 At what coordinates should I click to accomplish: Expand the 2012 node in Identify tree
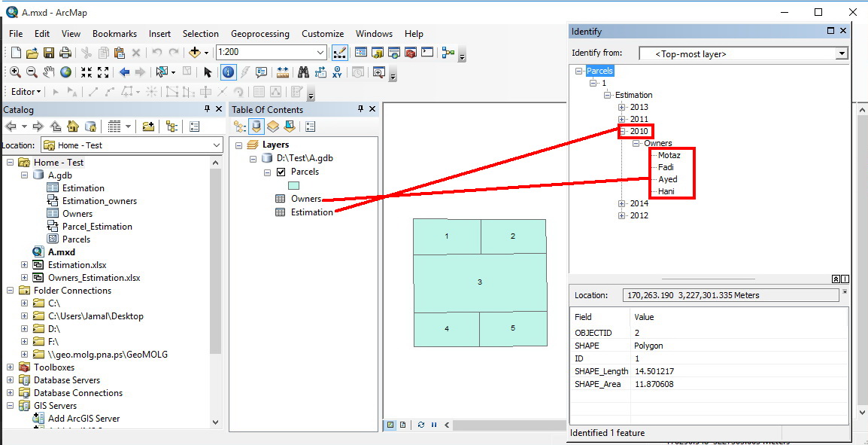(621, 215)
